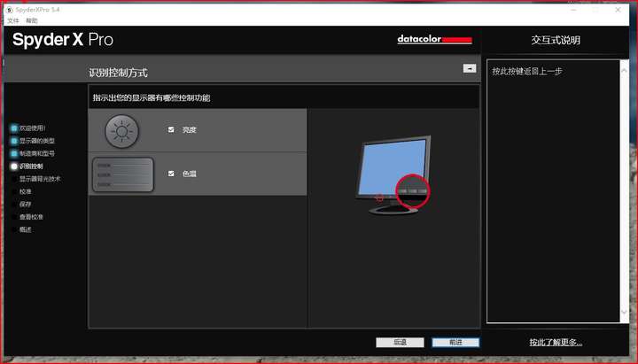Toggle the 亮度 checkbox
The width and height of the screenshot is (638, 364).
tap(171, 129)
